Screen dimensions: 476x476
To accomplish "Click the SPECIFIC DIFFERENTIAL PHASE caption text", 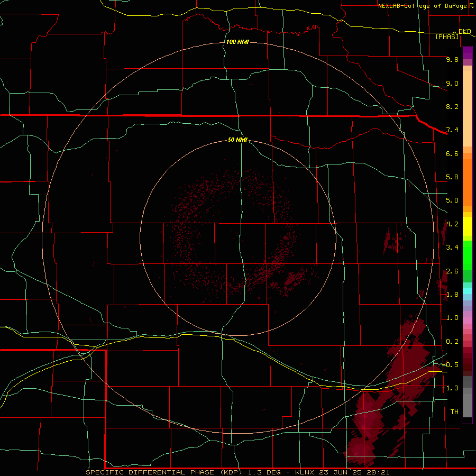I will tap(151, 472).
